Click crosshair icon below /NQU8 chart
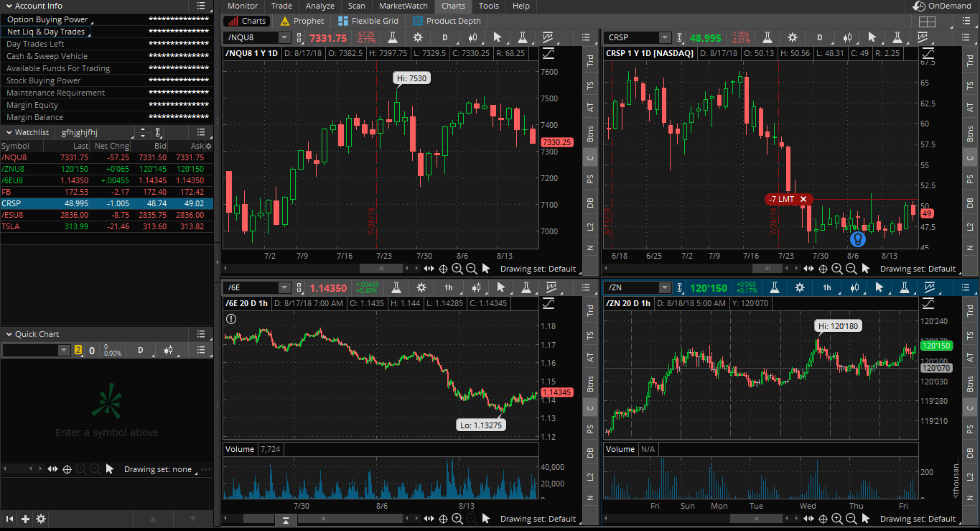The image size is (980, 531). [443, 269]
